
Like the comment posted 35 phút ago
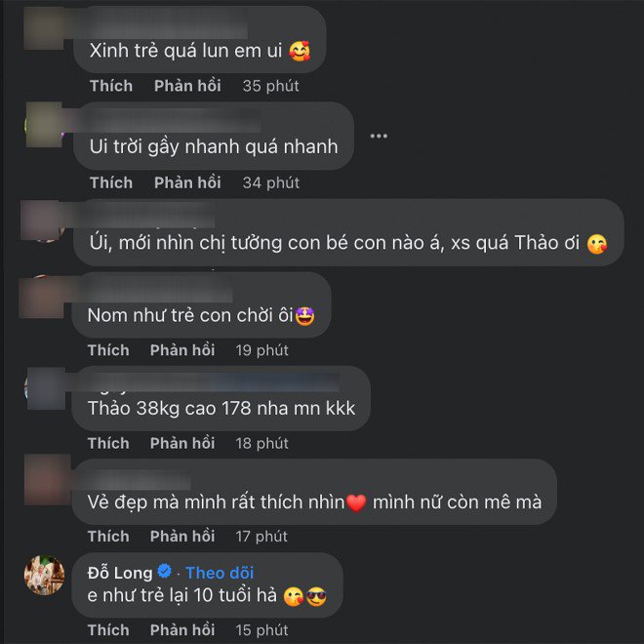pyautogui.click(x=111, y=86)
